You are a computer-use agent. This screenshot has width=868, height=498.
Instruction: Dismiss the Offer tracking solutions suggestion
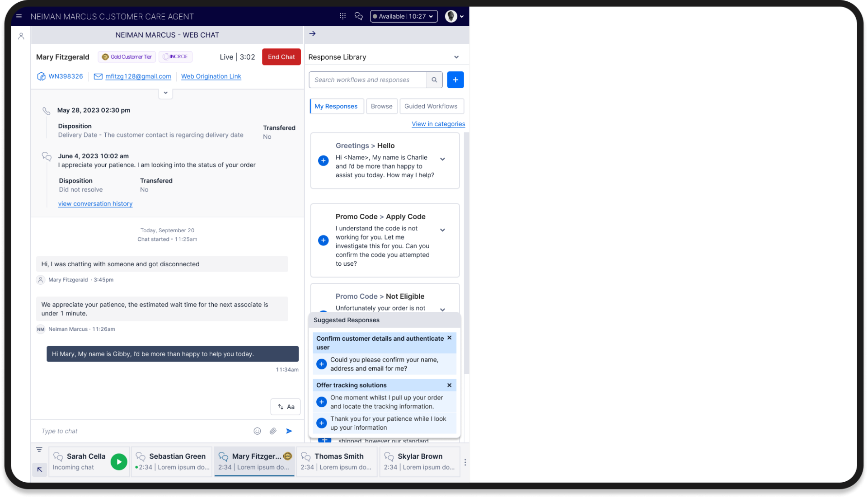pos(449,385)
